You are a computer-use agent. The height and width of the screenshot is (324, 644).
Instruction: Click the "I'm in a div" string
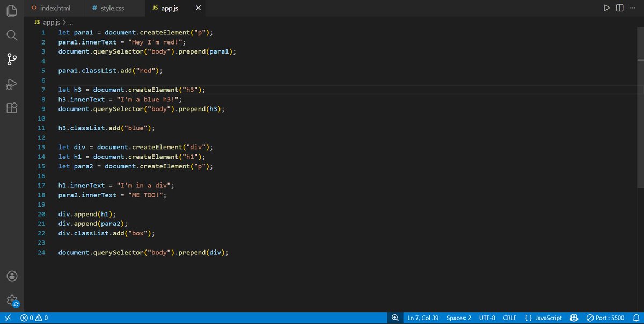coord(143,185)
